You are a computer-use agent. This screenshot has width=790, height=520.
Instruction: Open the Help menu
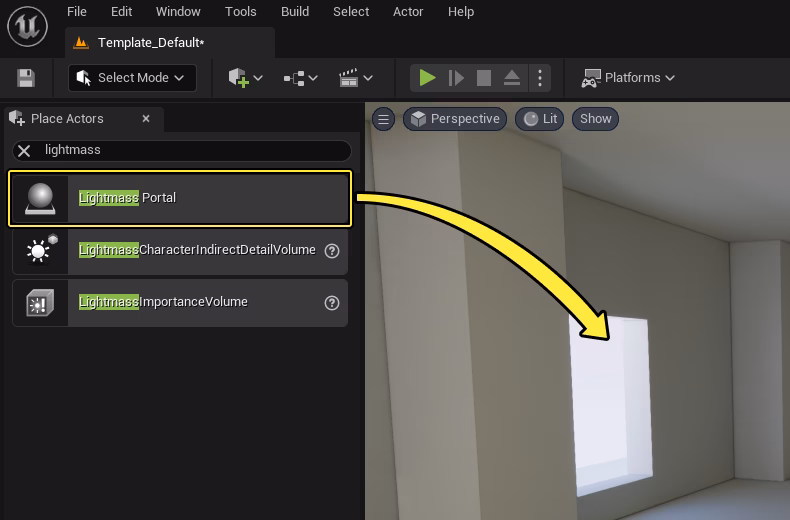tap(460, 12)
